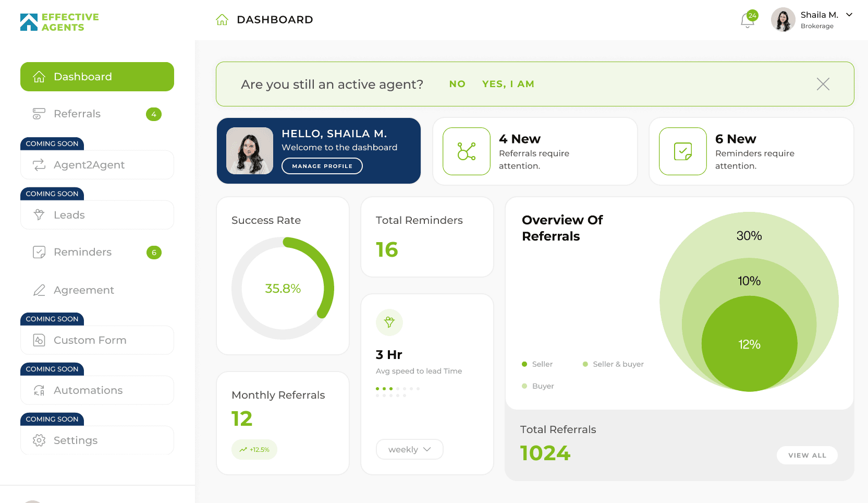The image size is (868, 503).
Task: Click View All total referrals button
Action: (x=806, y=455)
